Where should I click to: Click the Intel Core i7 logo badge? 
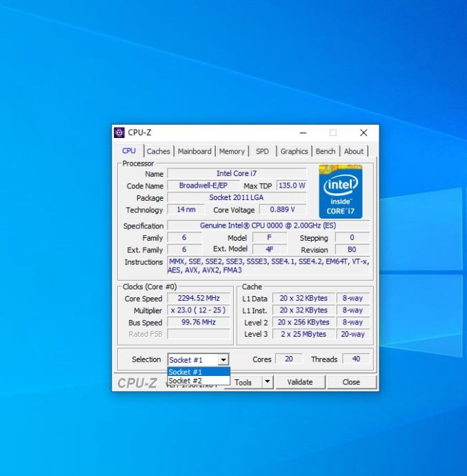[x=340, y=191]
